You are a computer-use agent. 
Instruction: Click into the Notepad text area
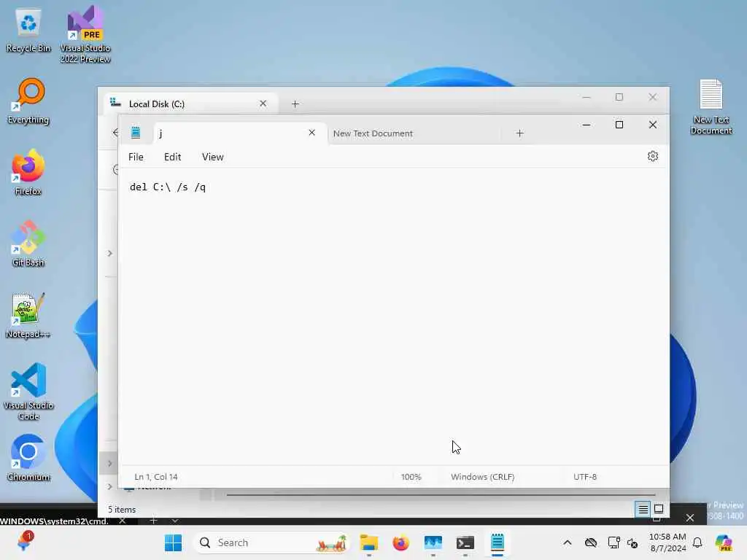[393, 316]
